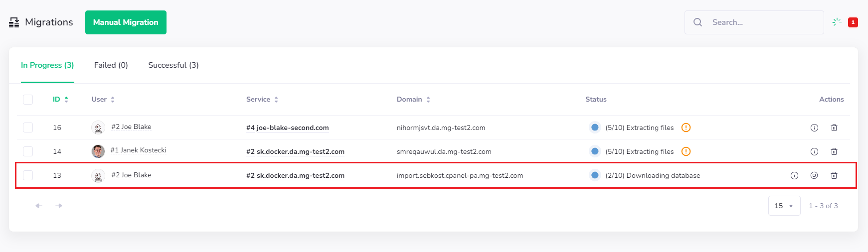This screenshot has width=868, height=252.
Task: Switch to In Progress (3) tab
Action: [47, 65]
